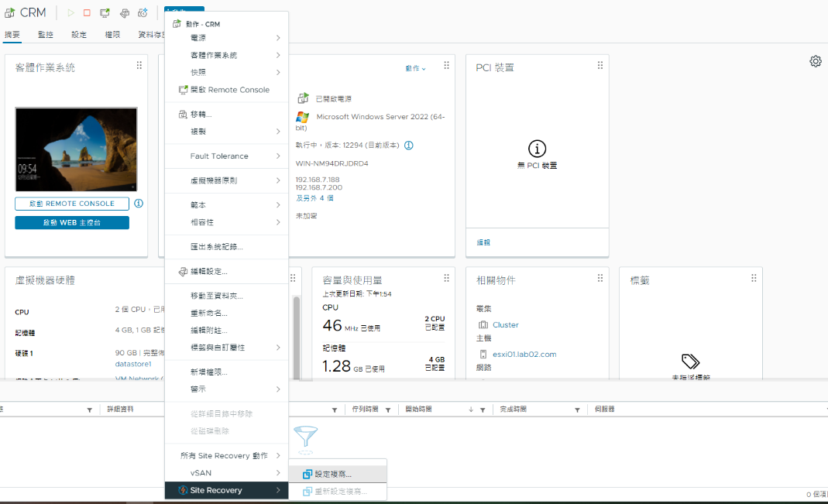Click the 啟動 WEB 主控台 button
828x504 pixels.
(x=72, y=223)
